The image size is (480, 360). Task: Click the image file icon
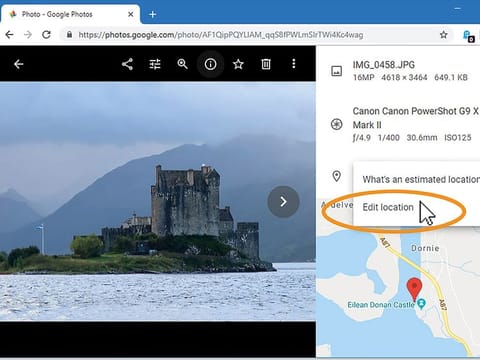point(337,71)
